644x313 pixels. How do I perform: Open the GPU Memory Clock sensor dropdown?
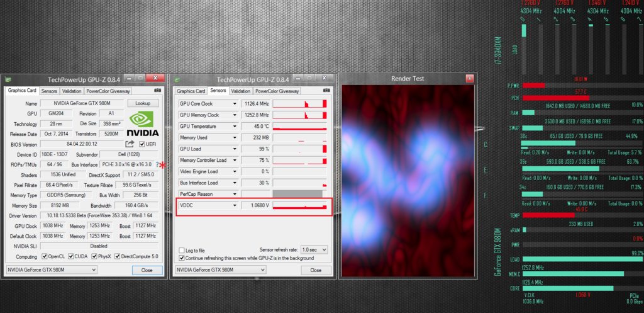[235, 115]
